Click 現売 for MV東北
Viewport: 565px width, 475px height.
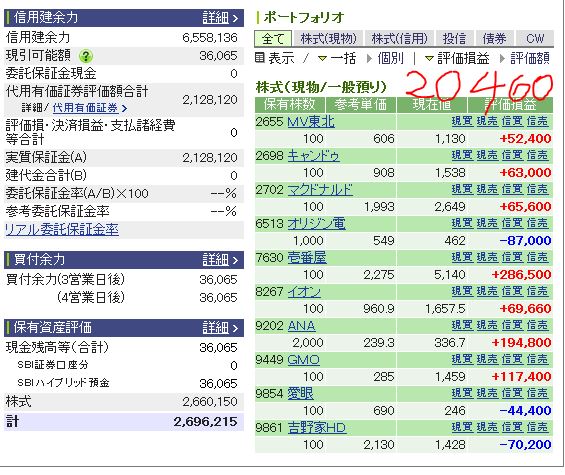point(487,121)
